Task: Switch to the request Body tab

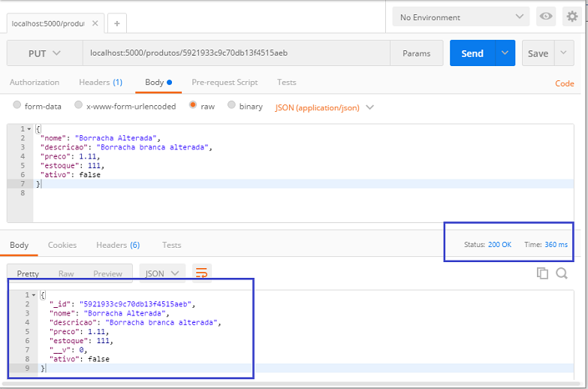Action: [x=158, y=82]
